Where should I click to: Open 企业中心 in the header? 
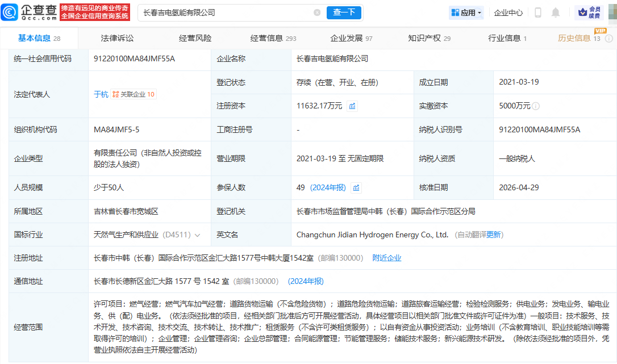pos(508,12)
